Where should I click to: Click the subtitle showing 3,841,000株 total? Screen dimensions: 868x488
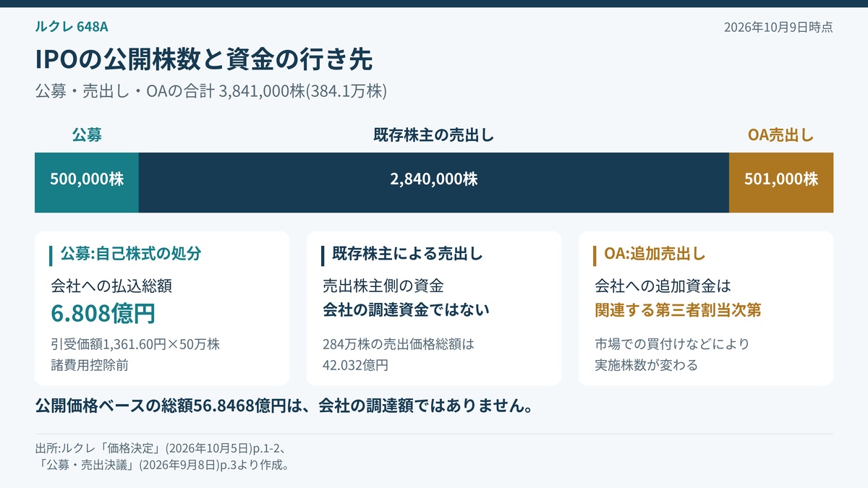(x=211, y=92)
